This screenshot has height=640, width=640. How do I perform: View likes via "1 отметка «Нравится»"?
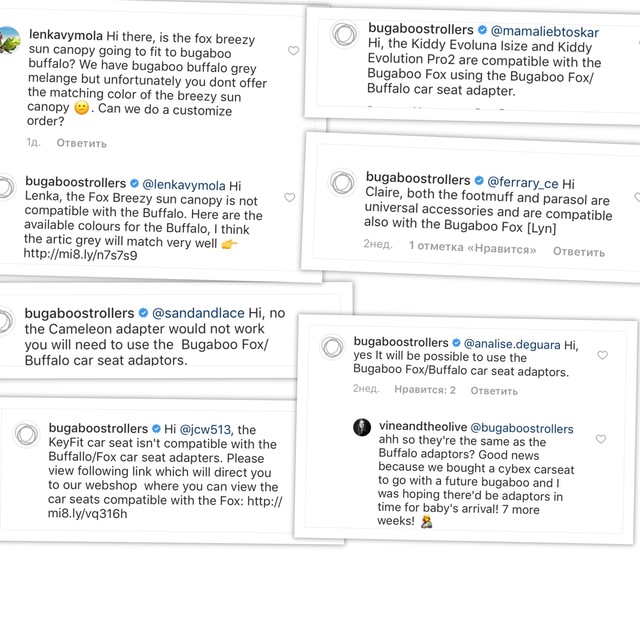tap(472, 247)
